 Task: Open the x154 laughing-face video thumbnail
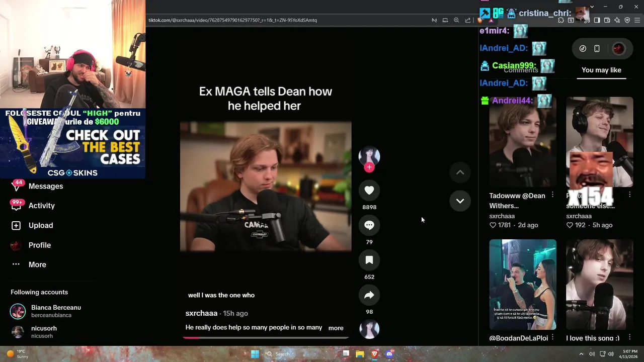(x=600, y=142)
